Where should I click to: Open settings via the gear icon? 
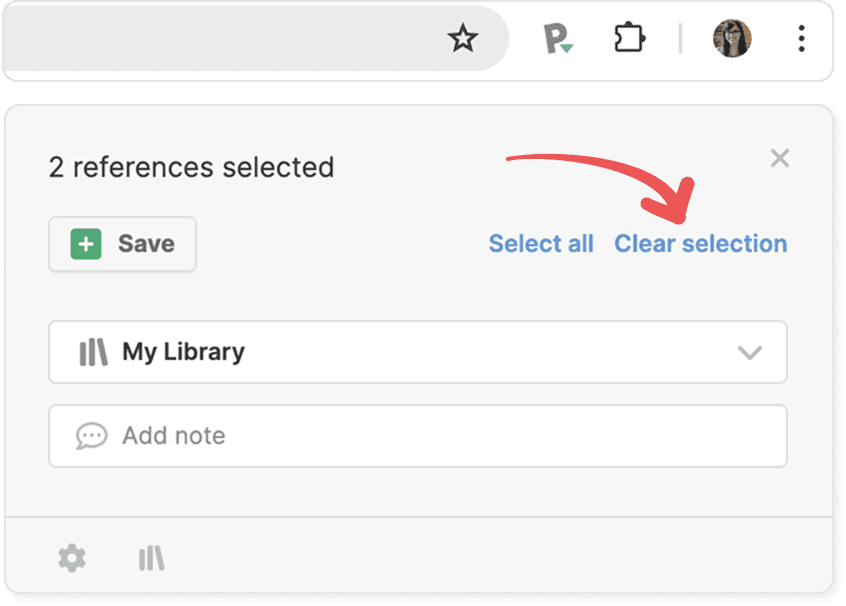coord(72,557)
